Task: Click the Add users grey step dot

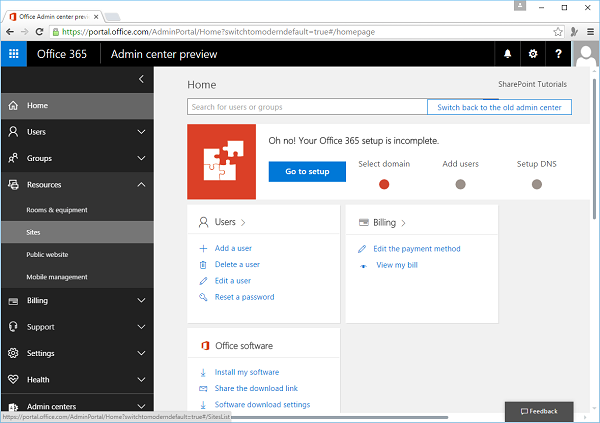Action: [x=460, y=185]
